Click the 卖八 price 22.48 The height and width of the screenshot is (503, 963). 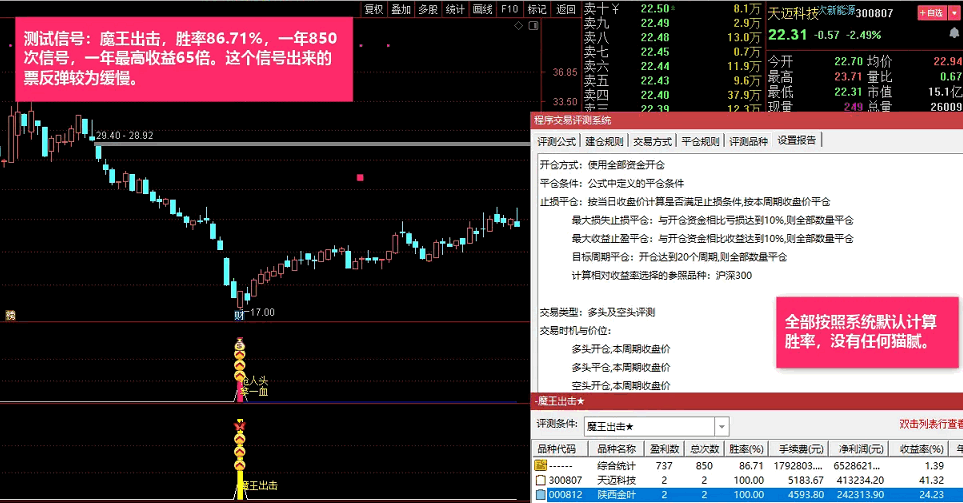click(655, 37)
